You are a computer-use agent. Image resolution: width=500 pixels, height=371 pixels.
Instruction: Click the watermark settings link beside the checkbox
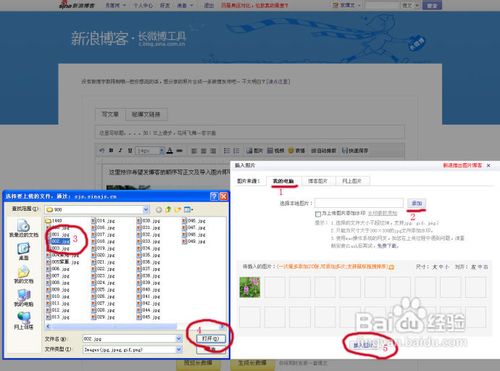pos(383,213)
